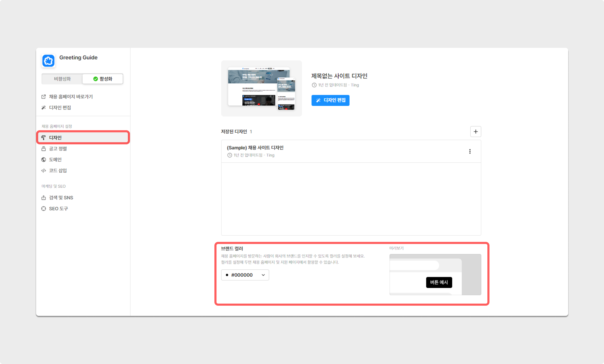The width and height of the screenshot is (604, 364).
Task: Switch site to 비활성화 state
Action: [62, 79]
